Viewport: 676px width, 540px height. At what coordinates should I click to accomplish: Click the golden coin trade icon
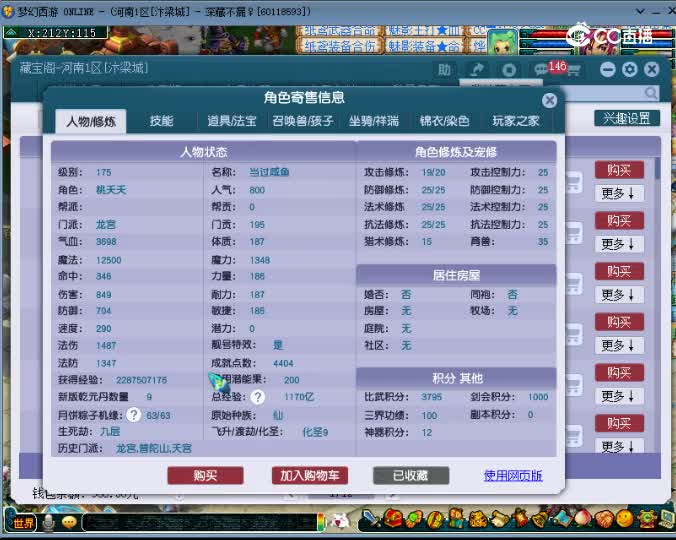point(435,519)
